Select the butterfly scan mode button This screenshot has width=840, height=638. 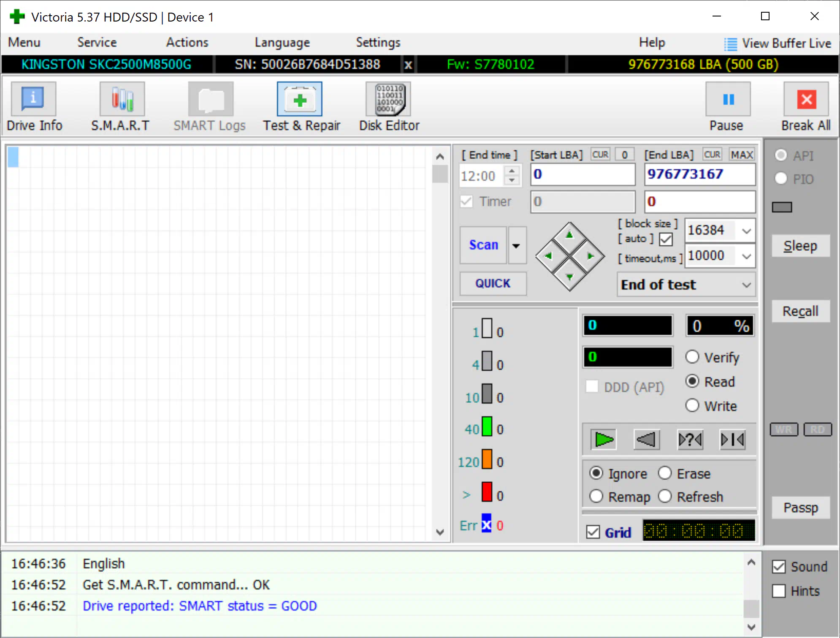(732, 440)
